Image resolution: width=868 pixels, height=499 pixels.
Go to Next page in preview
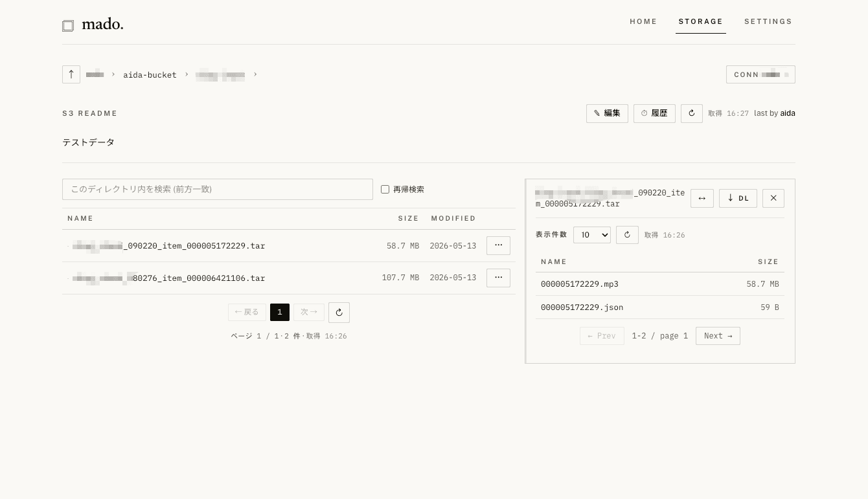[718, 336]
